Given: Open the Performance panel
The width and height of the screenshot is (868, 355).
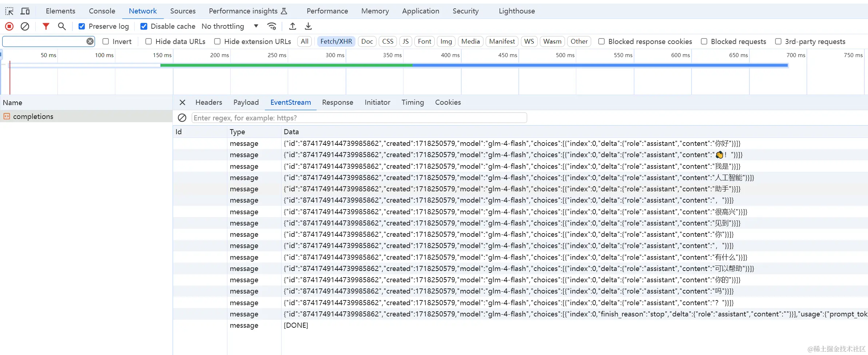Looking at the screenshot, I should click(327, 11).
